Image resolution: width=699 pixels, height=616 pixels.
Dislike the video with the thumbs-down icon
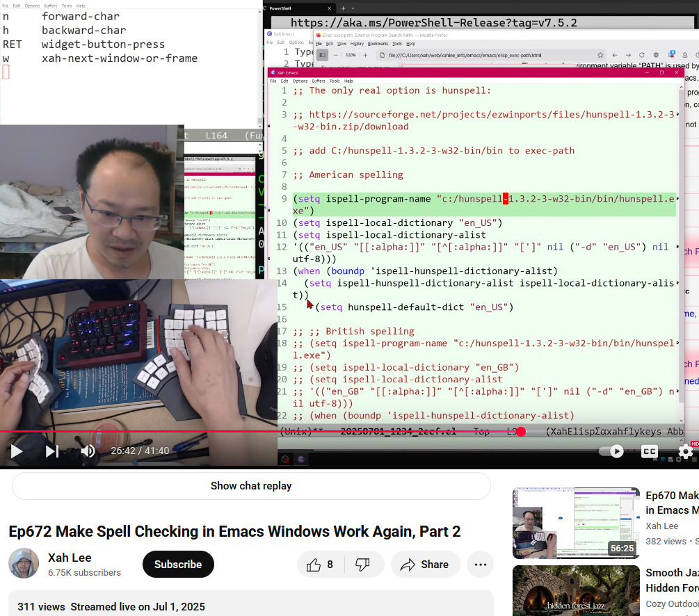pos(362,565)
